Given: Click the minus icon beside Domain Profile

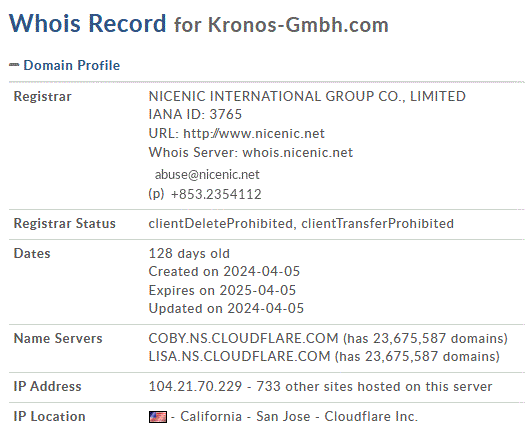Looking at the screenshot, I should coord(14,65).
